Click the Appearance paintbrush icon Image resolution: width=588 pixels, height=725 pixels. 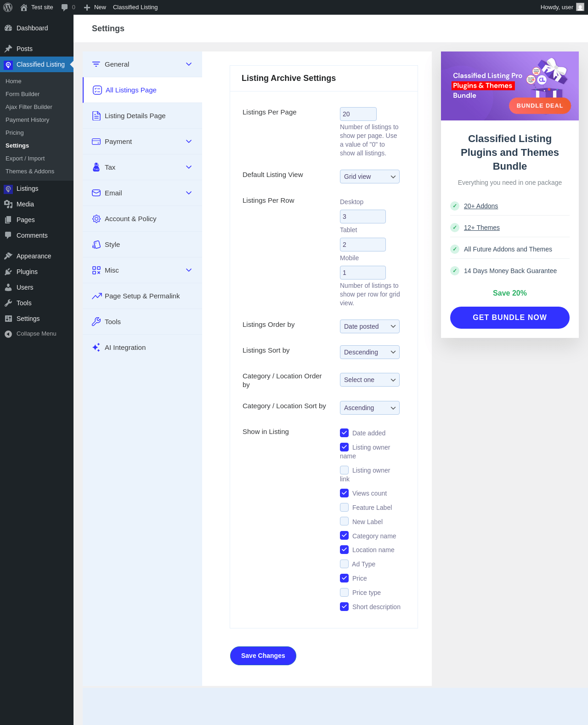pyautogui.click(x=8, y=256)
